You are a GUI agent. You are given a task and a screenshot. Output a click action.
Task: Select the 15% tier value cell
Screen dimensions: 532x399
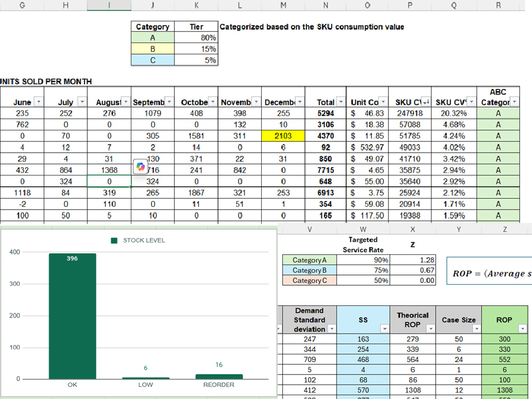point(196,49)
